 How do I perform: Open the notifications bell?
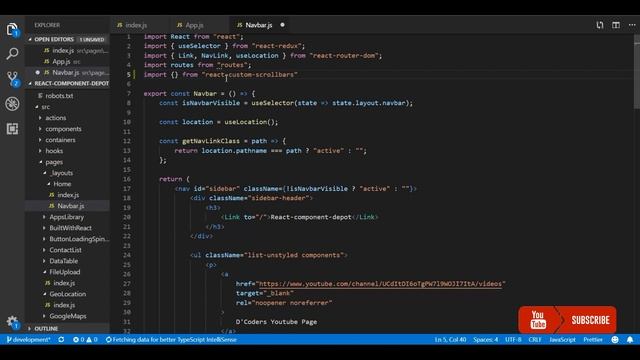pos(630,340)
